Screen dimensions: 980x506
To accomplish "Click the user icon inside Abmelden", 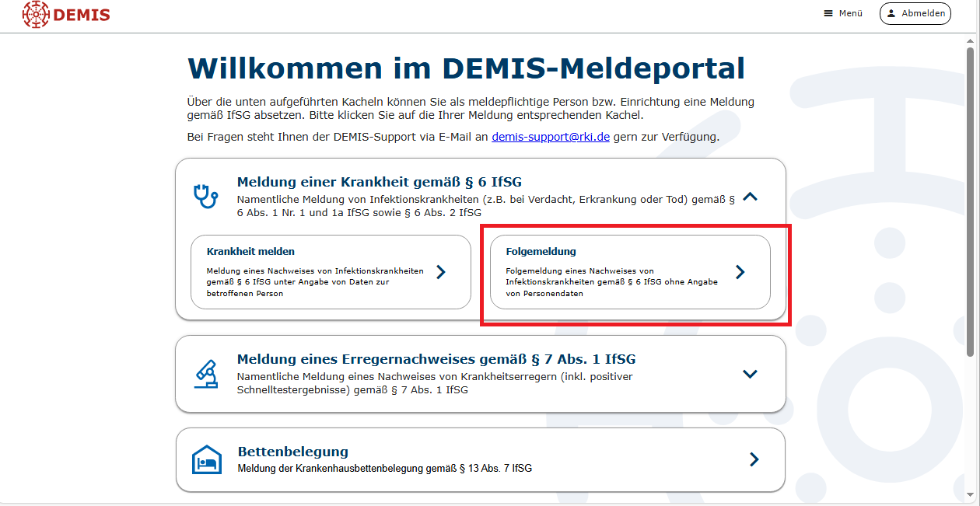I will [891, 13].
